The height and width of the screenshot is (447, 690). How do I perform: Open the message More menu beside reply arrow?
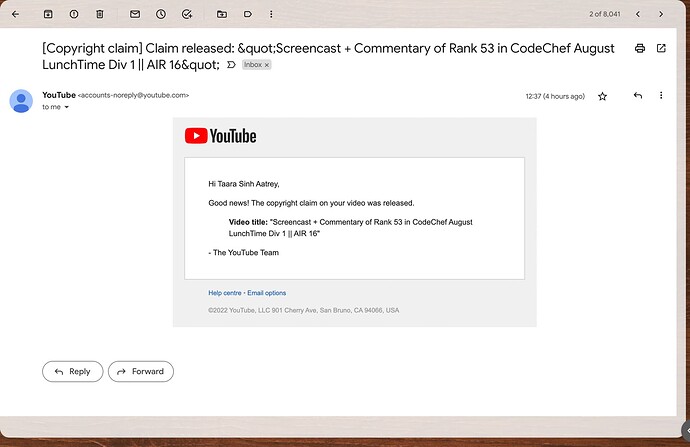661,95
